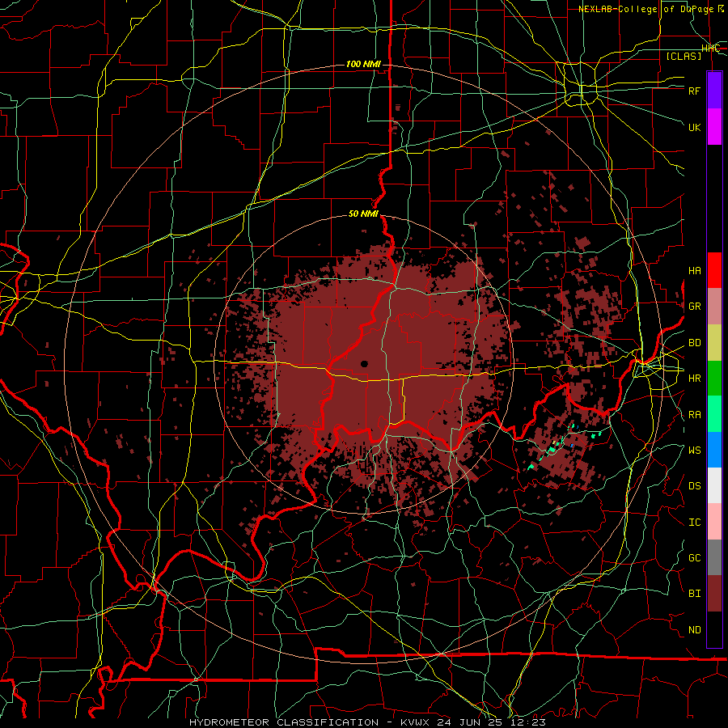Click the HHC product code text

click(710, 49)
